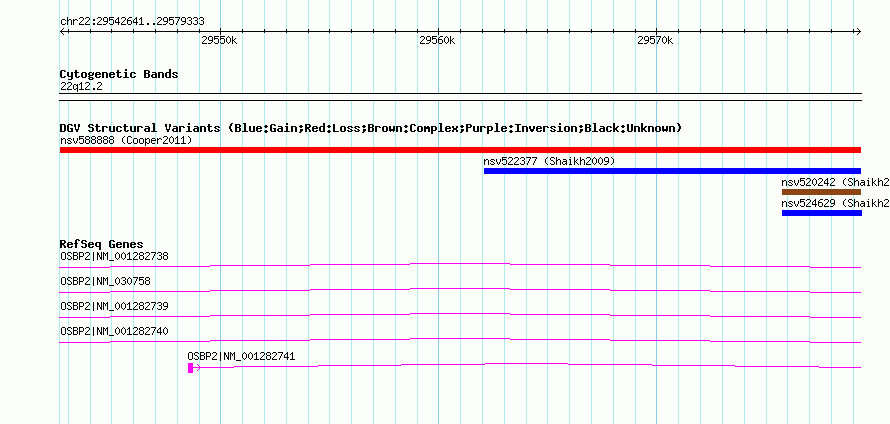Click the red nsv588888 loss variant bar
This screenshot has width=890, height=424.
click(460, 150)
